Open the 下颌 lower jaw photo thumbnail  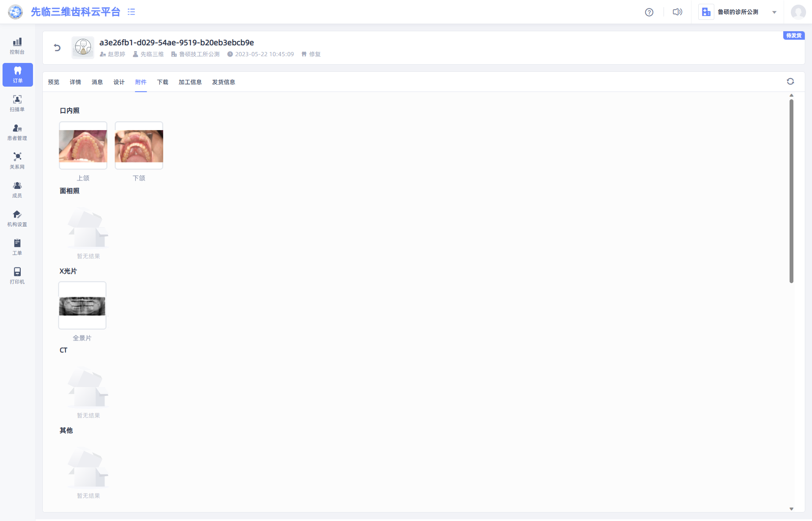tap(139, 146)
